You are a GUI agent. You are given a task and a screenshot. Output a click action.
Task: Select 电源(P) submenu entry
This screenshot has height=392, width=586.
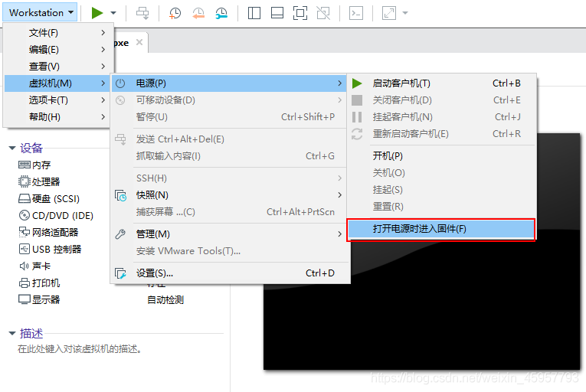[x=229, y=83]
